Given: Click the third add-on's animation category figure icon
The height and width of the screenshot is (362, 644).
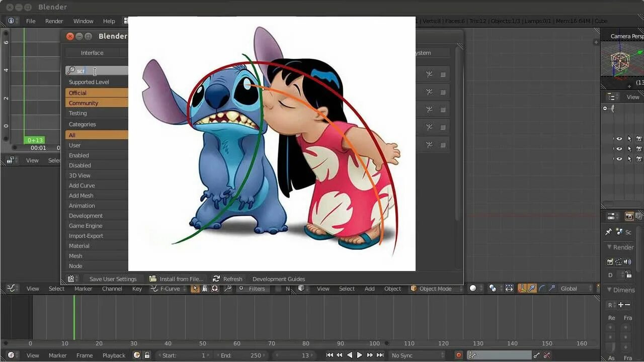Looking at the screenshot, I should (429, 110).
